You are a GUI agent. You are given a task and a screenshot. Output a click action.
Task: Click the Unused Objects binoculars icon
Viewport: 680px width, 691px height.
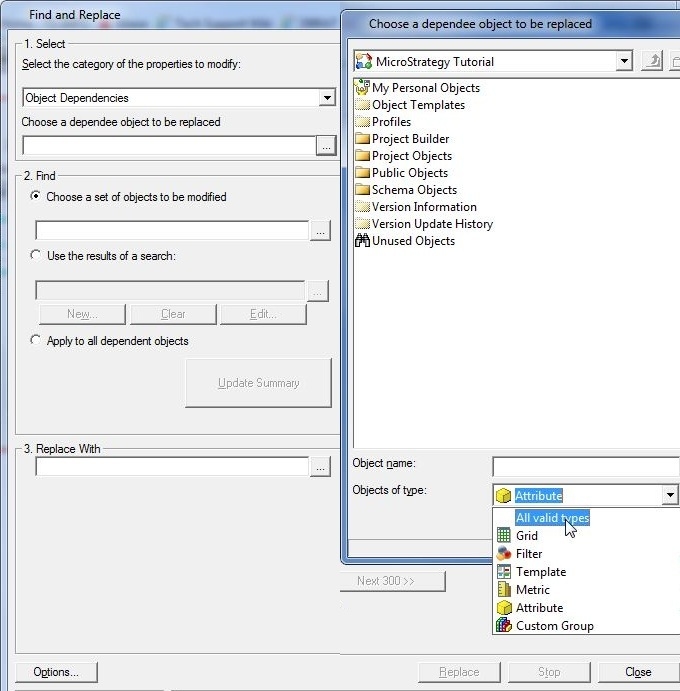pyautogui.click(x=362, y=241)
